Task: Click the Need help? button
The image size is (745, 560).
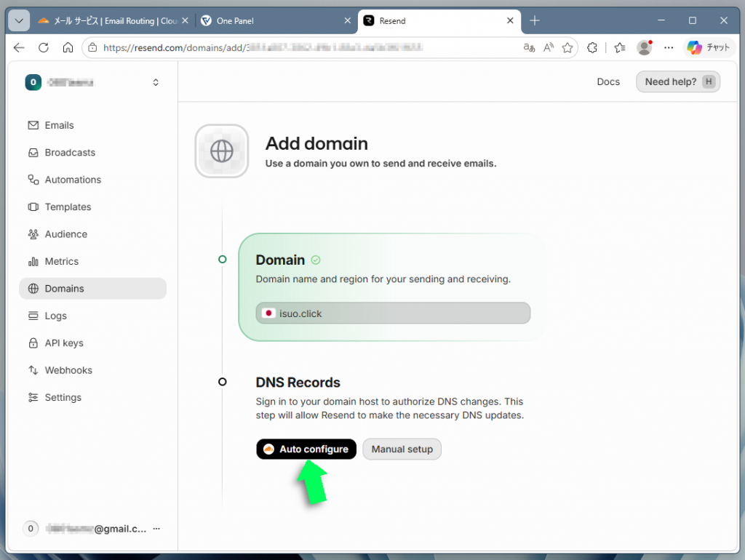Action: click(678, 81)
